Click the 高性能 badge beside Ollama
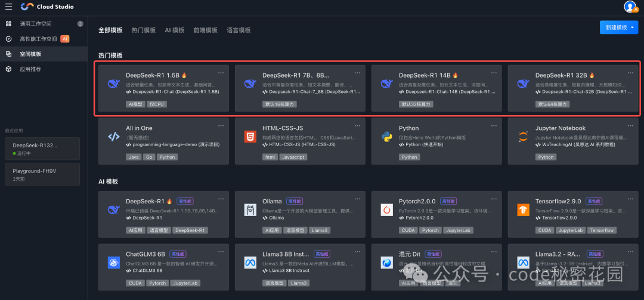644x300 pixels. click(295, 202)
